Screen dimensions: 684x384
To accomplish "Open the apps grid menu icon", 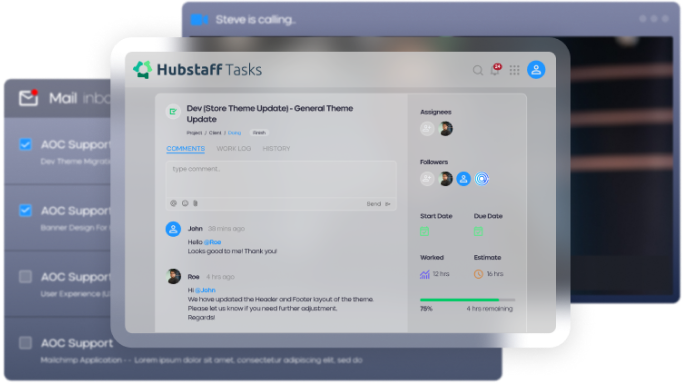I will click(x=514, y=70).
